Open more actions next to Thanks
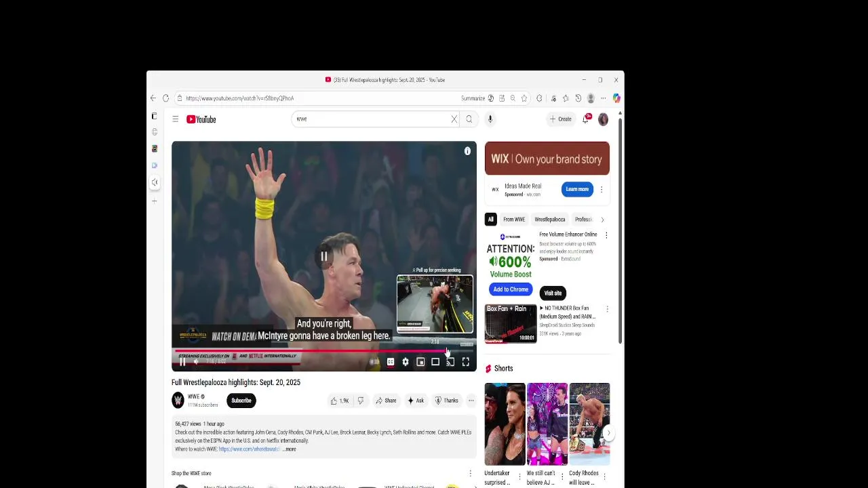Image resolution: width=868 pixels, height=488 pixels. point(471,401)
